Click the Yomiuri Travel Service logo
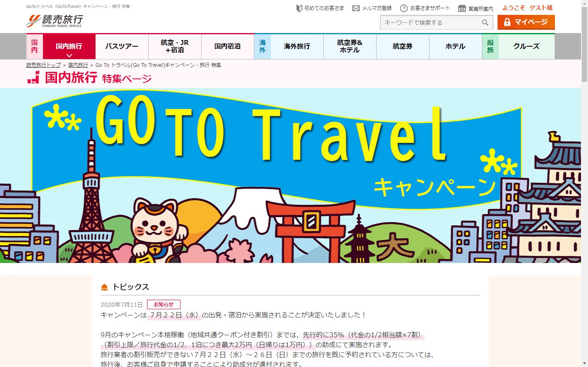The width and height of the screenshot is (588, 367). click(55, 21)
